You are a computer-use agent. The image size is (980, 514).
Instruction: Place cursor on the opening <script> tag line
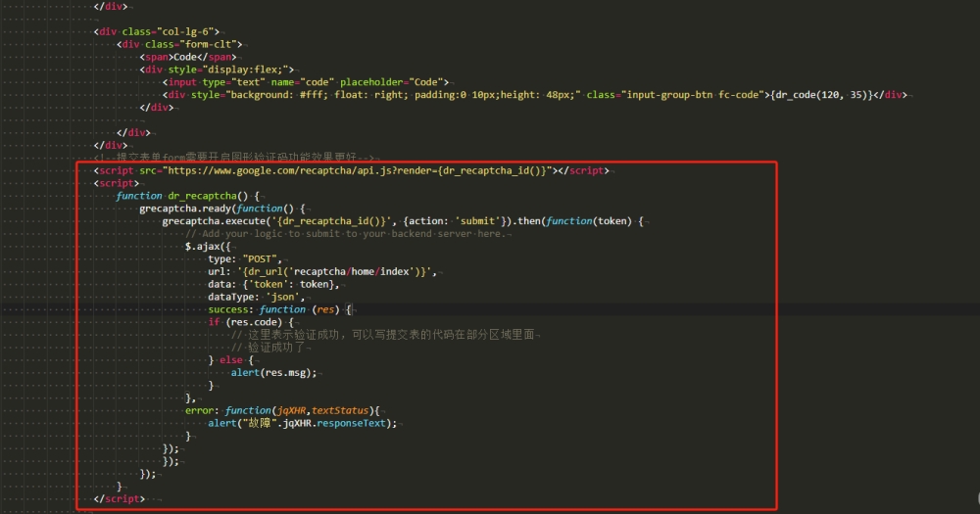117,183
